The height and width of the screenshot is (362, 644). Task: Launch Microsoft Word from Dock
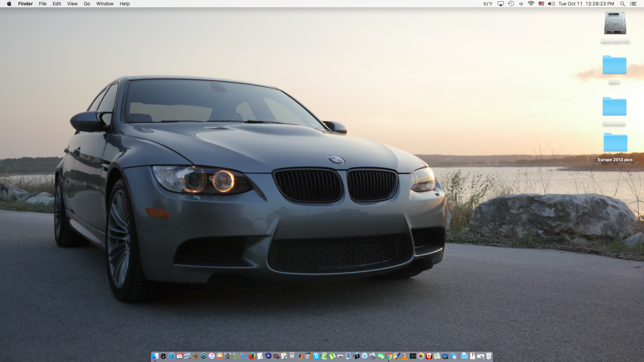244,356
